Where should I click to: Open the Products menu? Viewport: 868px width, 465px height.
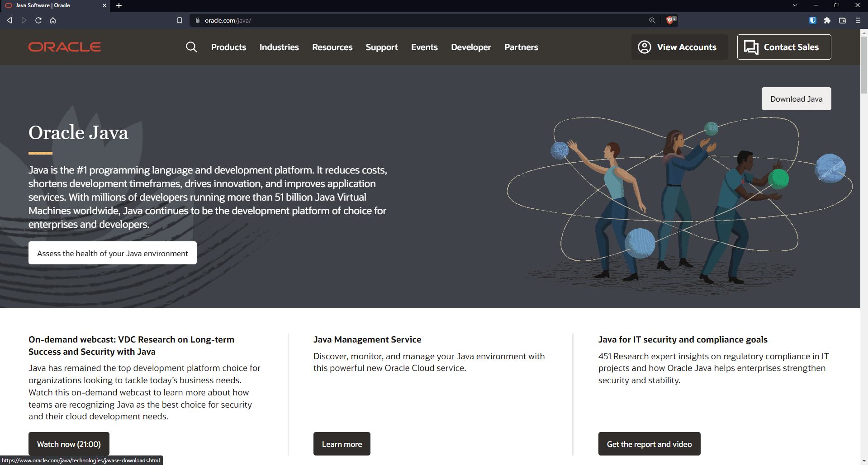tap(228, 47)
